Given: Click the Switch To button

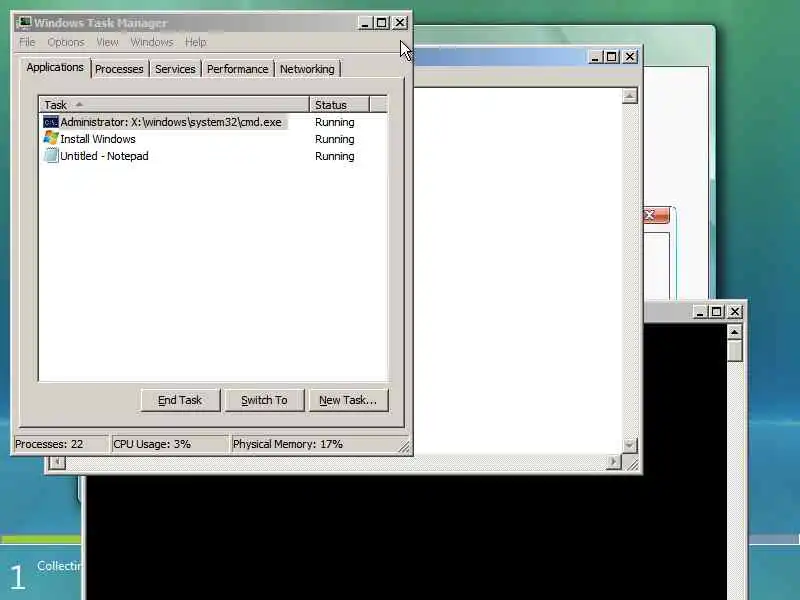Looking at the screenshot, I should click(264, 400).
